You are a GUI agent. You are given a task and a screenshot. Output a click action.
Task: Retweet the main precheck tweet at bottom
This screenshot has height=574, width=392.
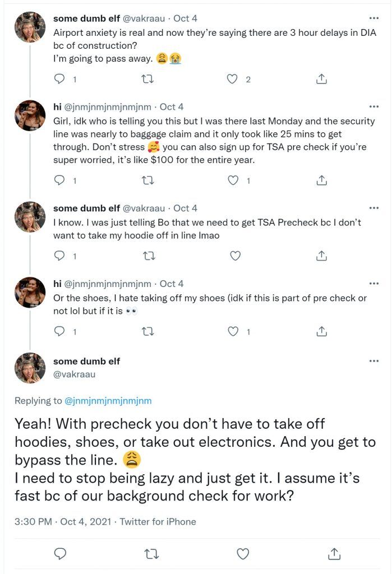150,554
